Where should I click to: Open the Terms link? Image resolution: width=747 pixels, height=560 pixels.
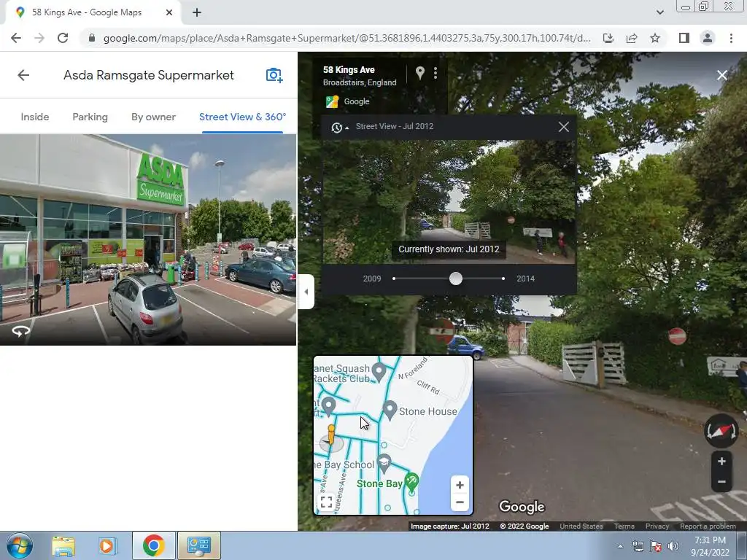click(624, 526)
